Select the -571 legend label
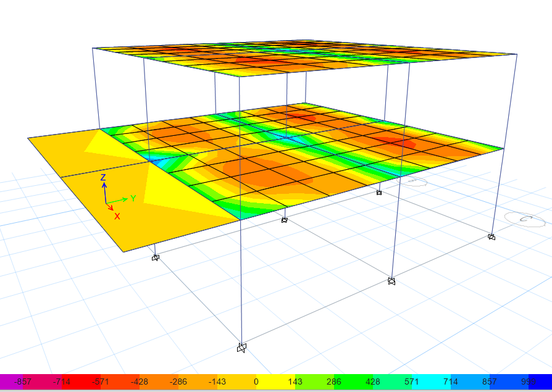Viewport: 552px width, 392px height. coord(100,382)
